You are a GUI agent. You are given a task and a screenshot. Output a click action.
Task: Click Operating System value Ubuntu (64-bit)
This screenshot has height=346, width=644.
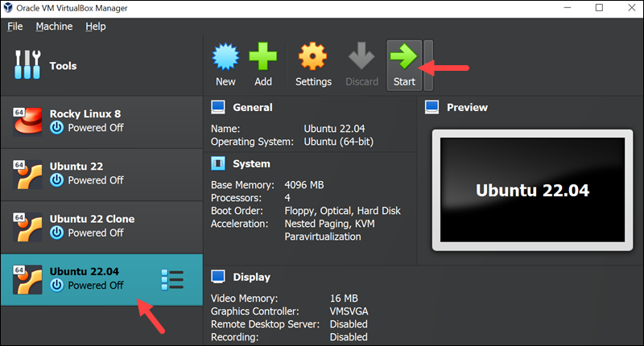(339, 142)
